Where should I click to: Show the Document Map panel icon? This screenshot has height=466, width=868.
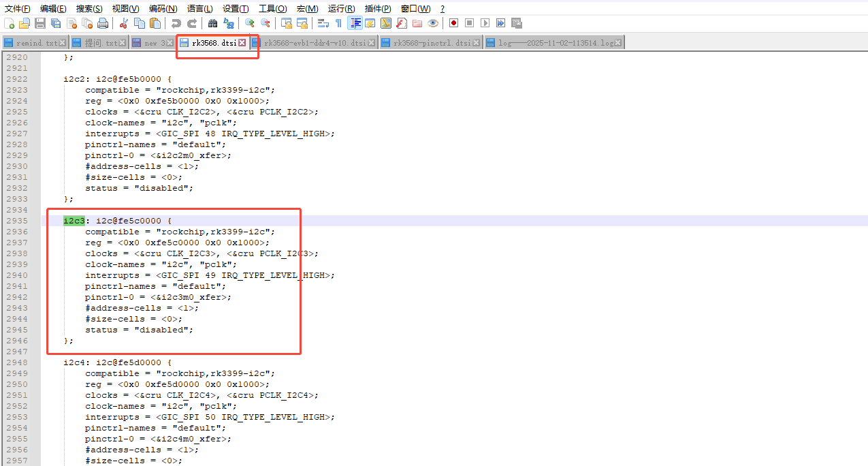[x=386, y=23]
